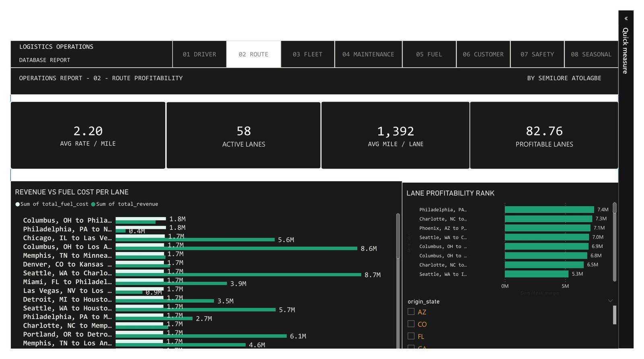
Task: Collapse the origin_state slicer chevron
Action: point(610,301)
